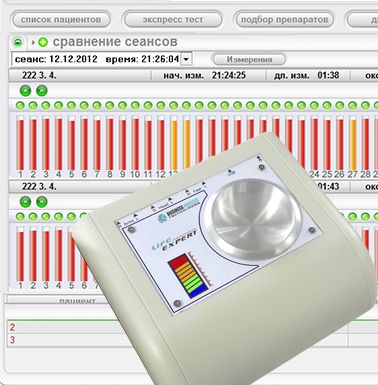Click first green arrow button in upper session

26,90
